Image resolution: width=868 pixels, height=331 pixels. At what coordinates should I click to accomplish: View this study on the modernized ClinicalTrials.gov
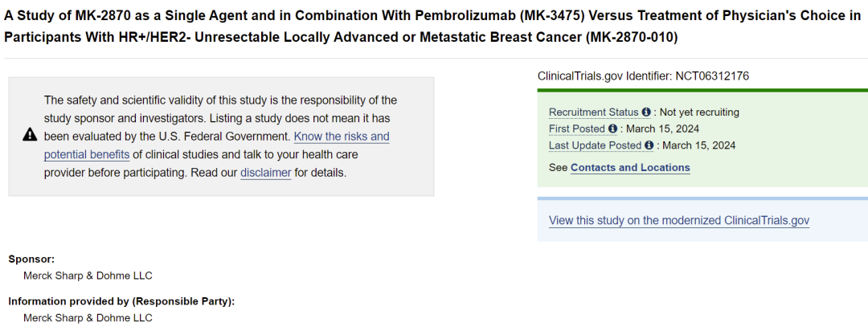click(x=678, y=220)
